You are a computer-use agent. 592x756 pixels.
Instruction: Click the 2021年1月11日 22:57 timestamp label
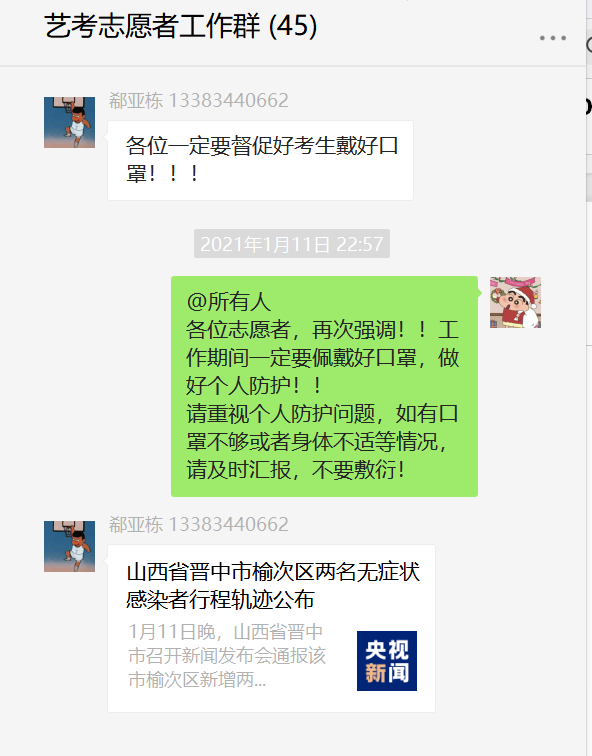point(292,244)
